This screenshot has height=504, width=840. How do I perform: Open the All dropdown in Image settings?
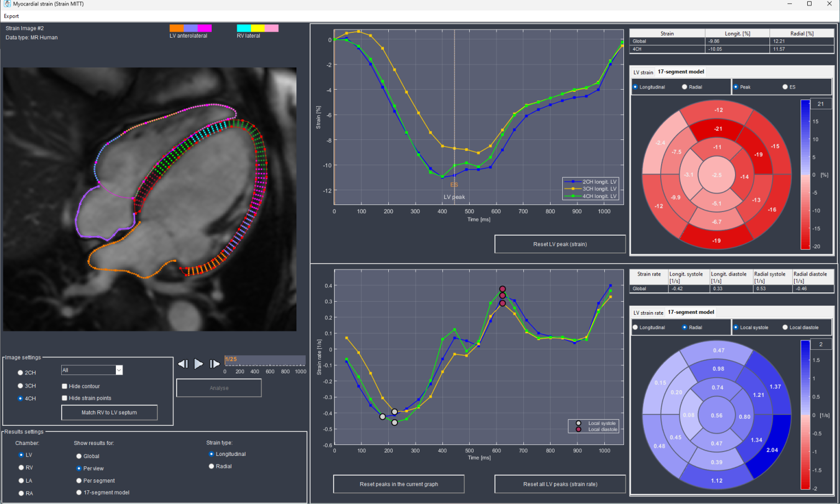92,370
